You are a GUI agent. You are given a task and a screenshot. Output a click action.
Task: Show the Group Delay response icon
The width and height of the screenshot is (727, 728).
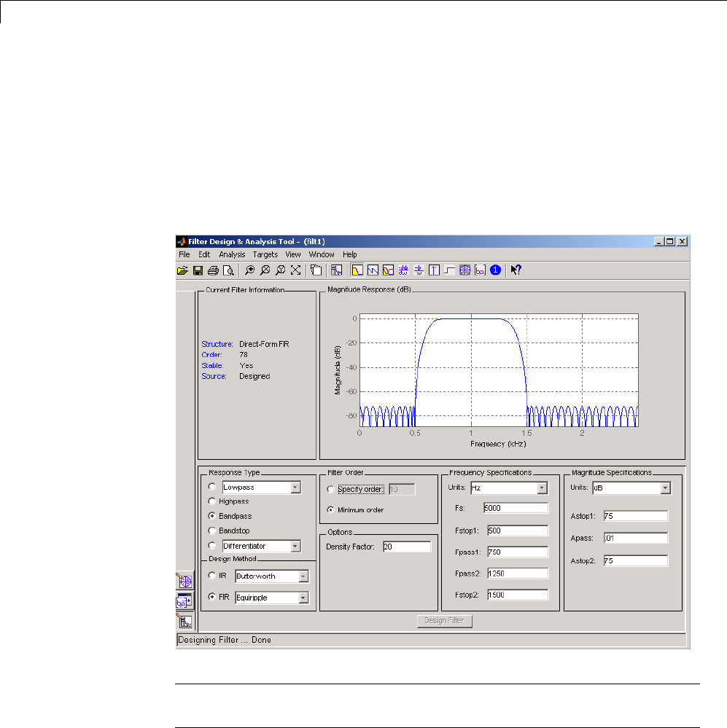[403, 270]
